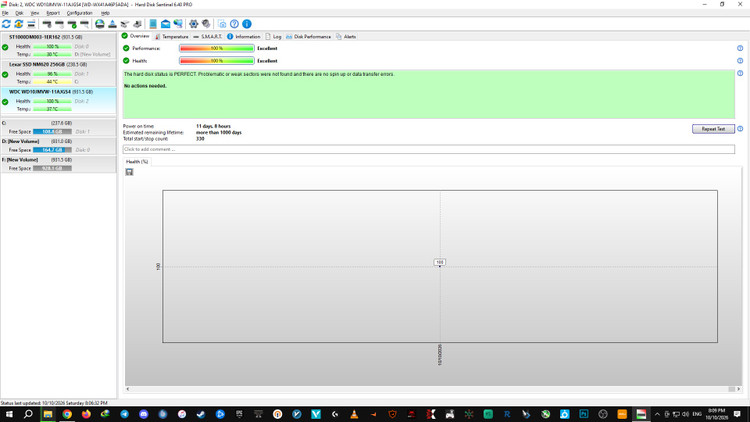Screen dimensions: 750x422
Task: Open the Help menu
Action: 105,13
